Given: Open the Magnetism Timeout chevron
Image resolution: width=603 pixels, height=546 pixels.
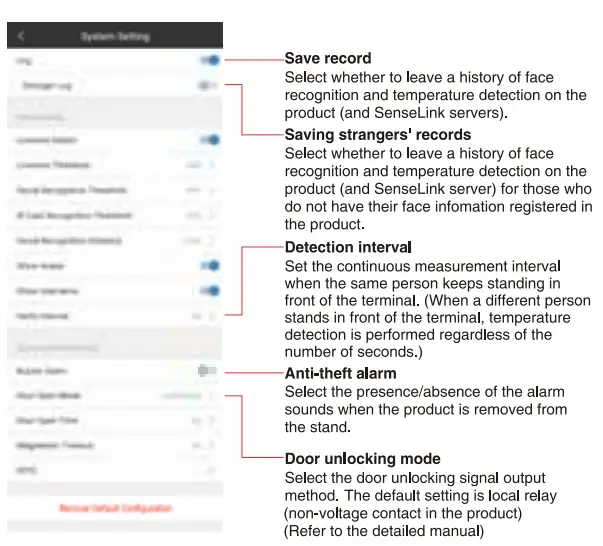Looking at the screenshot, I should tap(212, 445).
